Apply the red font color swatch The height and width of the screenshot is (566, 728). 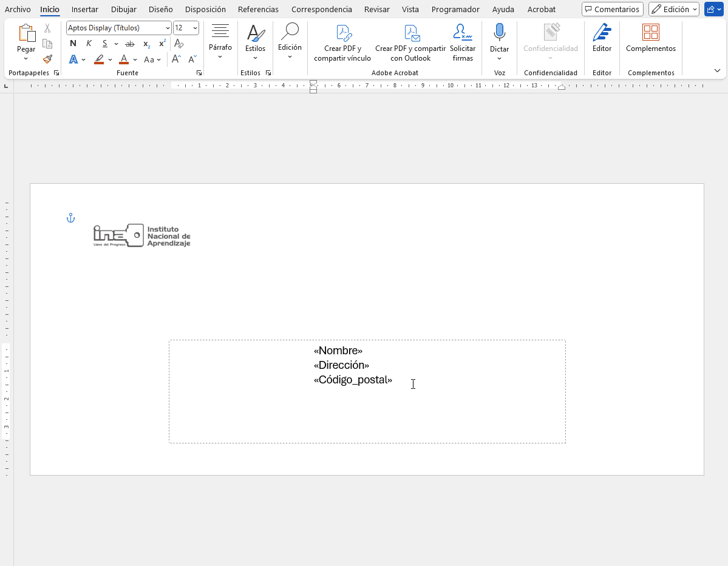click(124, 59)
